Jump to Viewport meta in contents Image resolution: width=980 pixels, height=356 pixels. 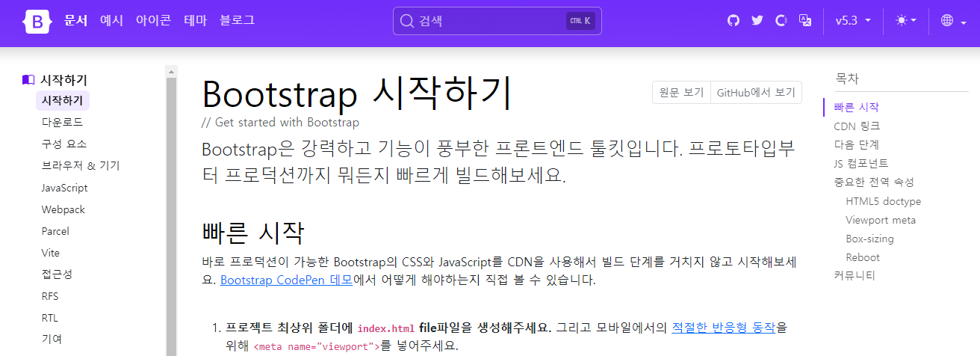(881, 220)
